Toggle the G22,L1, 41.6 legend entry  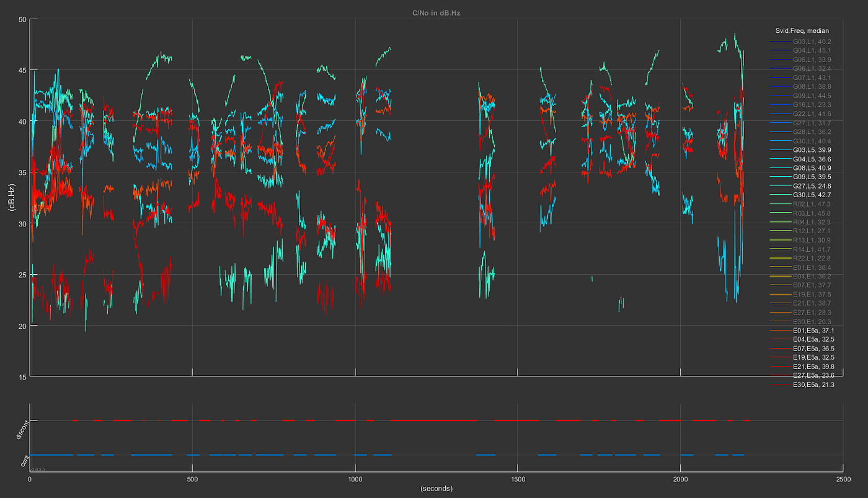(x=813, y=114)
